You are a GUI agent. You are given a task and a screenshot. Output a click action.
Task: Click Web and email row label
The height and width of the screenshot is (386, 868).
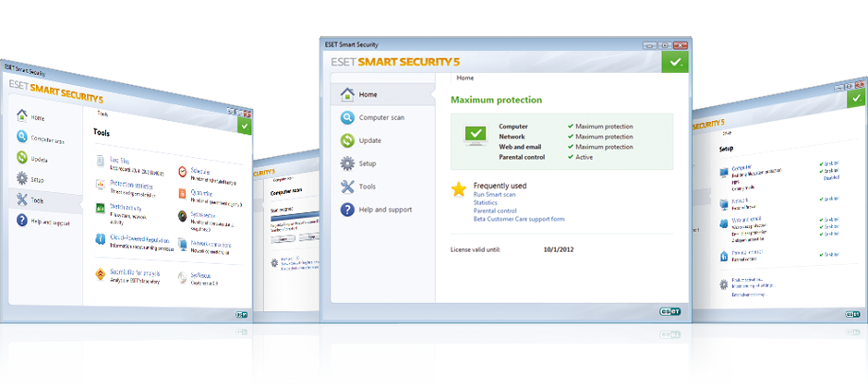pyautogui.click(x=519, y=147)
